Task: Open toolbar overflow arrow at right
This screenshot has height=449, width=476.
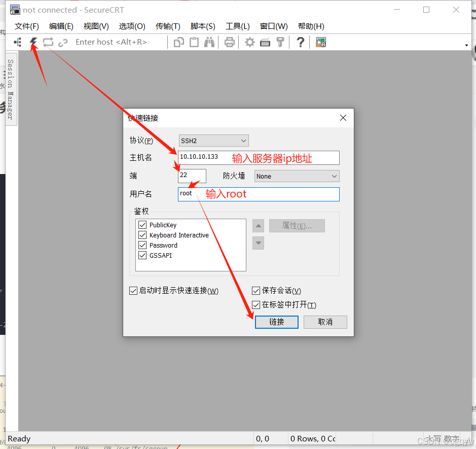Action: coord(466,45)
